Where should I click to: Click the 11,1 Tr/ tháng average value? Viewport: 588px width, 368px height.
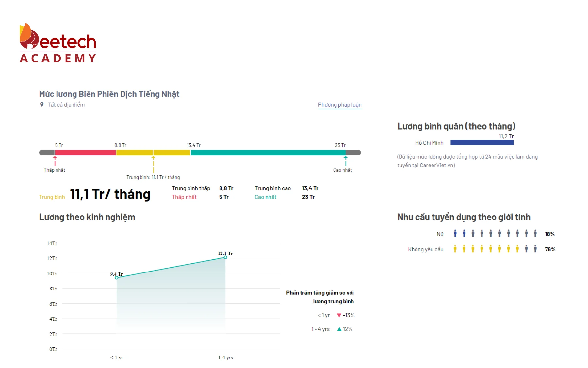click(x=110, y=194)
